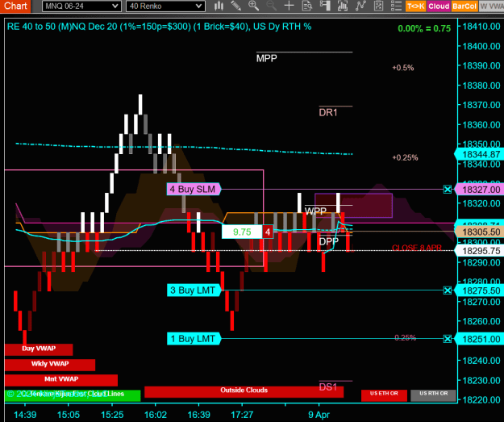This screenshot has width=504, height=422.
Task: Cancel the 1 Buy LMT order X
Action: [447, 339]
